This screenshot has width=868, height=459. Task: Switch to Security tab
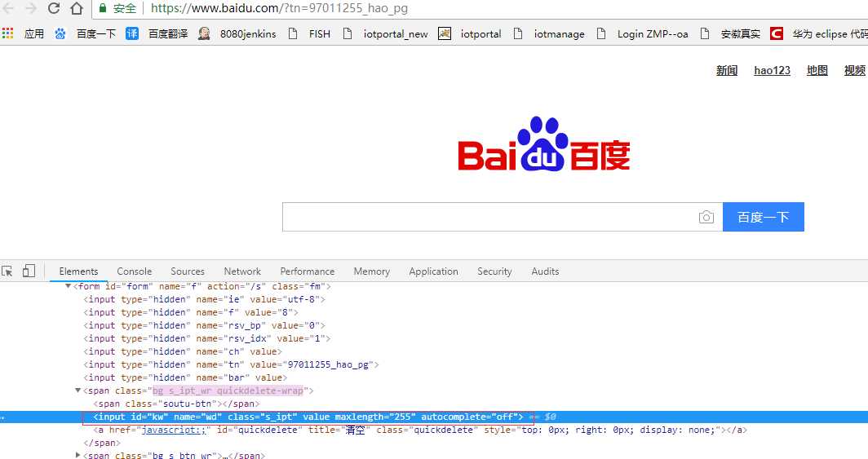pos(494,271)
